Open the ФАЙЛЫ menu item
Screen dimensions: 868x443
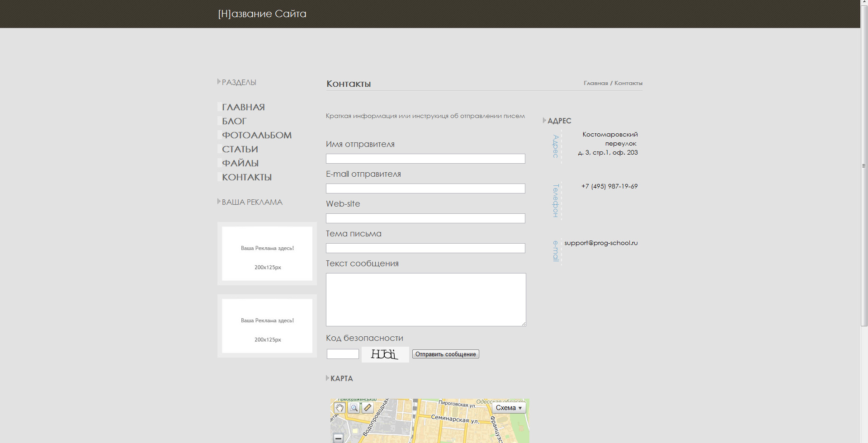tap(241, 163)
